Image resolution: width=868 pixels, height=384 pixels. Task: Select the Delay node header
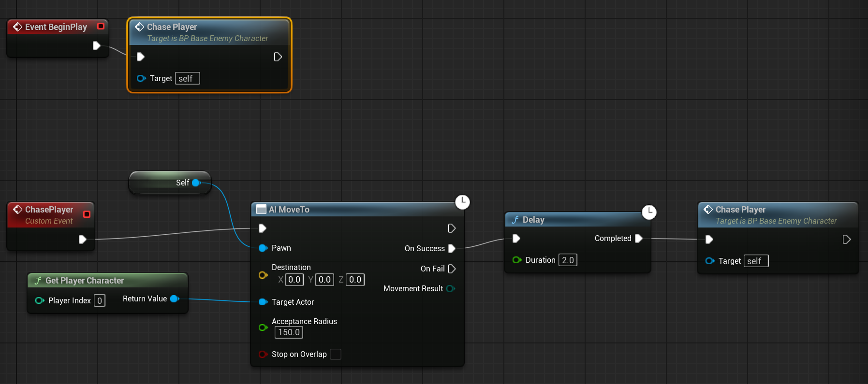[x=577, y=220]
